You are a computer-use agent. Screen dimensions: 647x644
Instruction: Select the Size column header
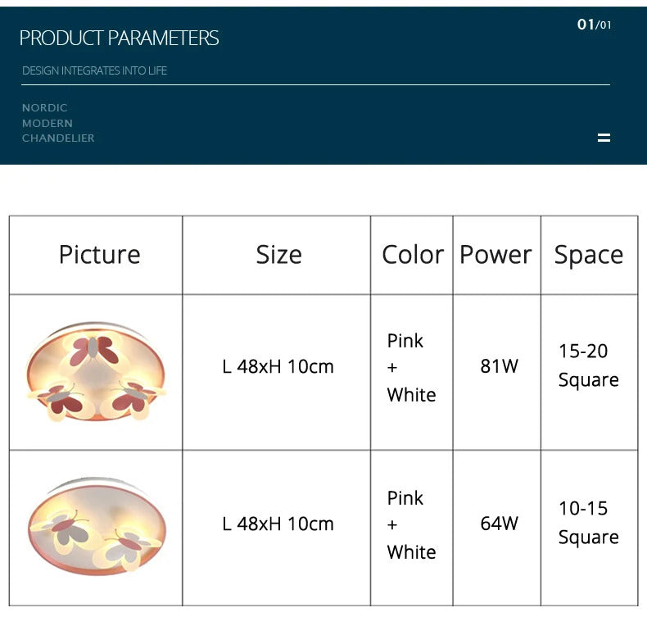[278, 255]
